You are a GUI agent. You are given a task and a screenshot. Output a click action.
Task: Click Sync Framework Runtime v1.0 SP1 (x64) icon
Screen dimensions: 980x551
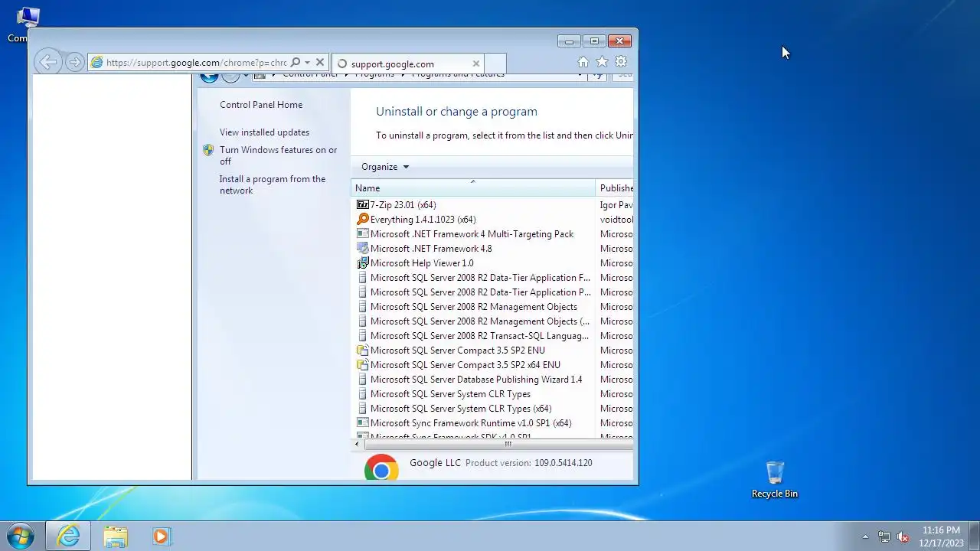pos(363,423)
